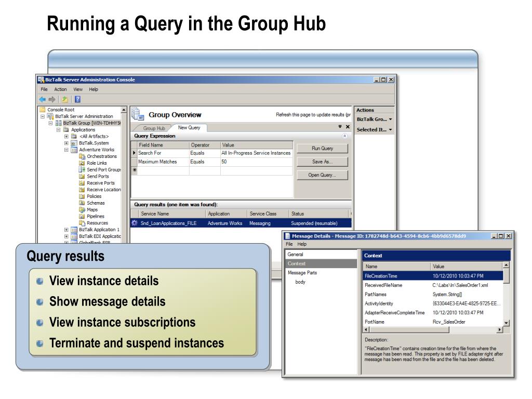The width and height of the screenshot is (532, 399).
Task: Click the Maps icon
Action: pyautogui.click(x=82, y=210)
